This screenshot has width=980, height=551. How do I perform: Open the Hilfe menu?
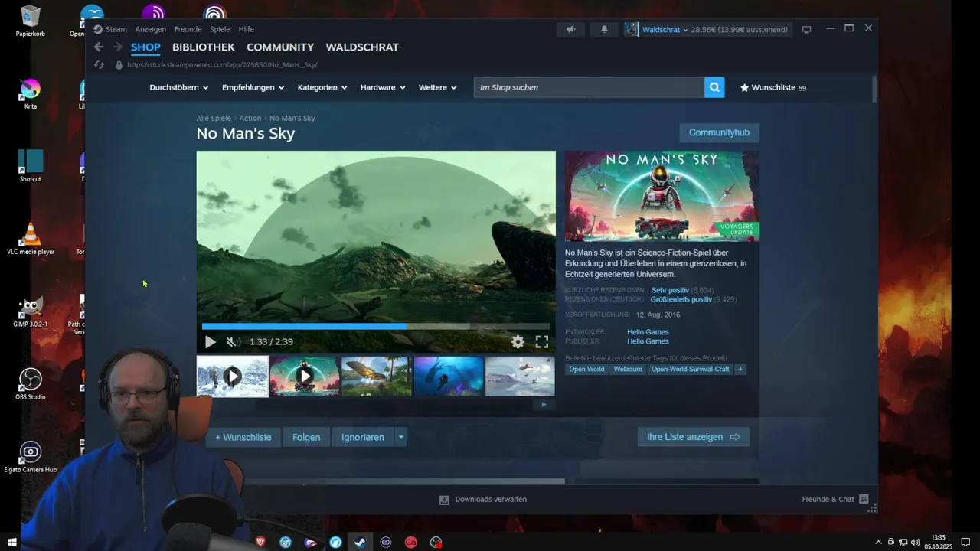click(x=246, y=29)
